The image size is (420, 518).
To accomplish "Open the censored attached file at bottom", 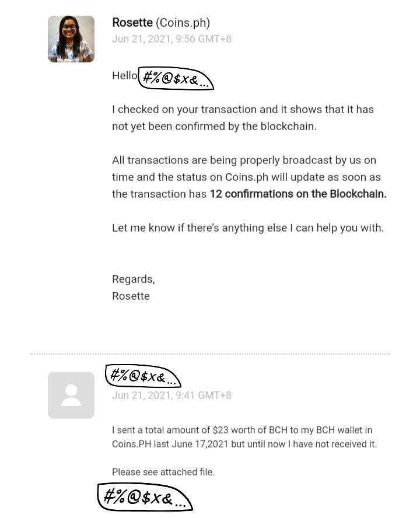I will [x=145, y=496].
